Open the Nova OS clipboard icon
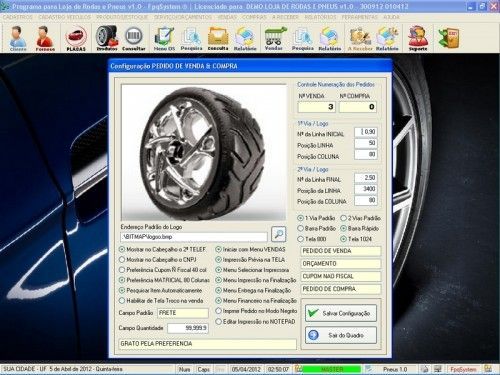The height and width of the screenshot is (375, 500). click(164, 38)
